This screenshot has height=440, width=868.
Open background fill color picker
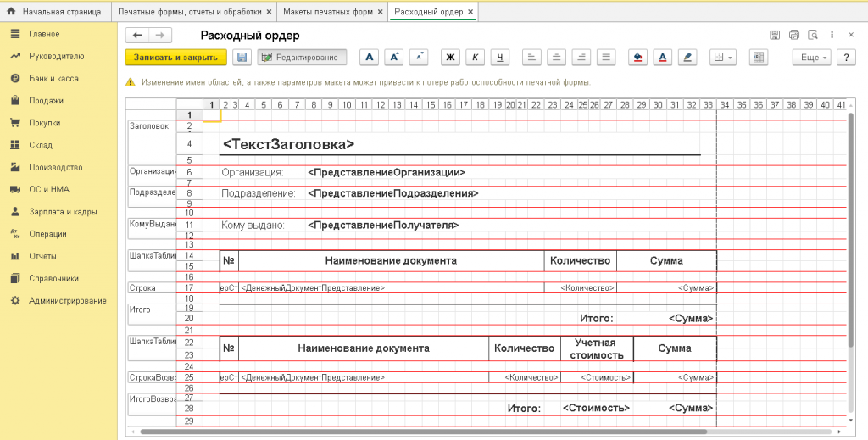(x=637, y=58)
